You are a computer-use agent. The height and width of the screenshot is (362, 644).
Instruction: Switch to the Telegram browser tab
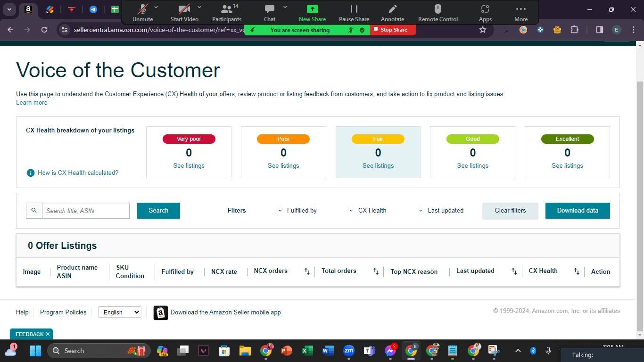(93, 9)
